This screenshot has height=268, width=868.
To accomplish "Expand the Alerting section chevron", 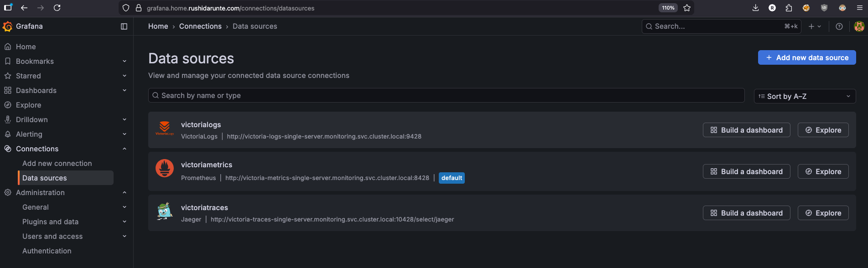I will (x=125, y=134).
